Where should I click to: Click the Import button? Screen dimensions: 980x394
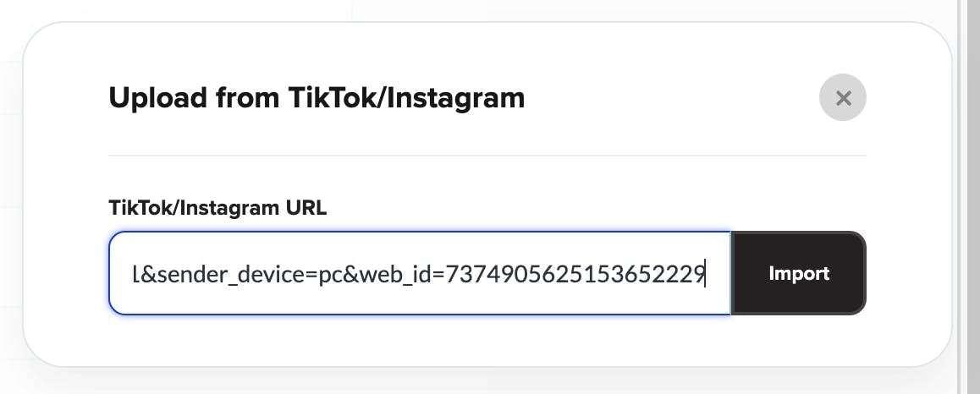799,273
